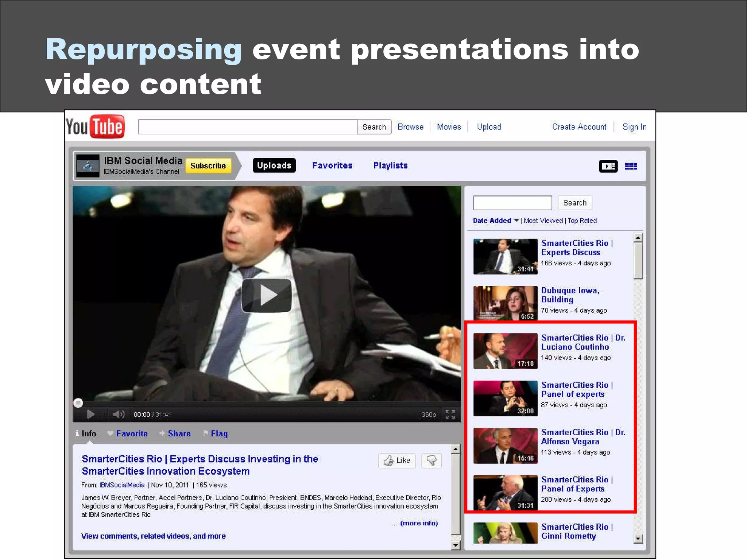Click the play icon in the player controls

point(91,415)
